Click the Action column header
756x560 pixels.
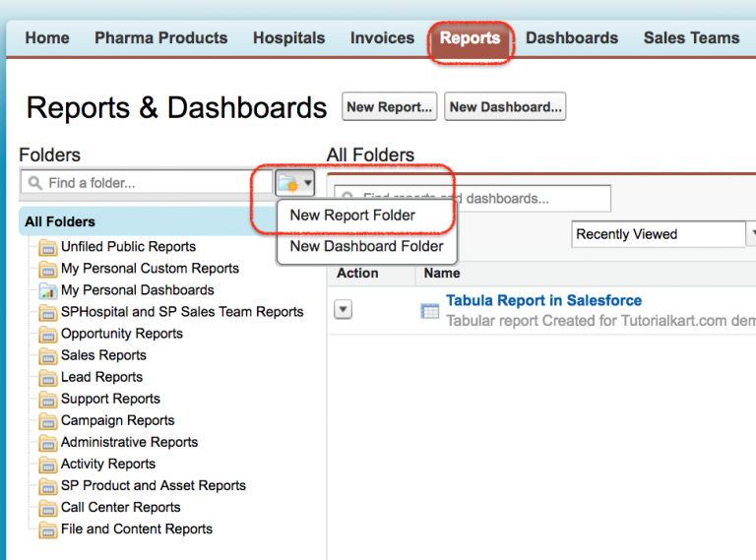tap(357, 274)
